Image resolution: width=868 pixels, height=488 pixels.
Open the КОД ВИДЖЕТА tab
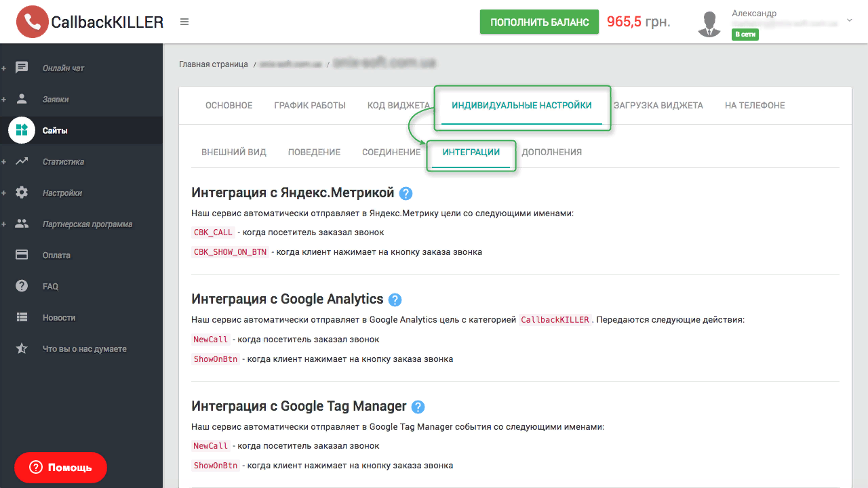coord(399,106)
